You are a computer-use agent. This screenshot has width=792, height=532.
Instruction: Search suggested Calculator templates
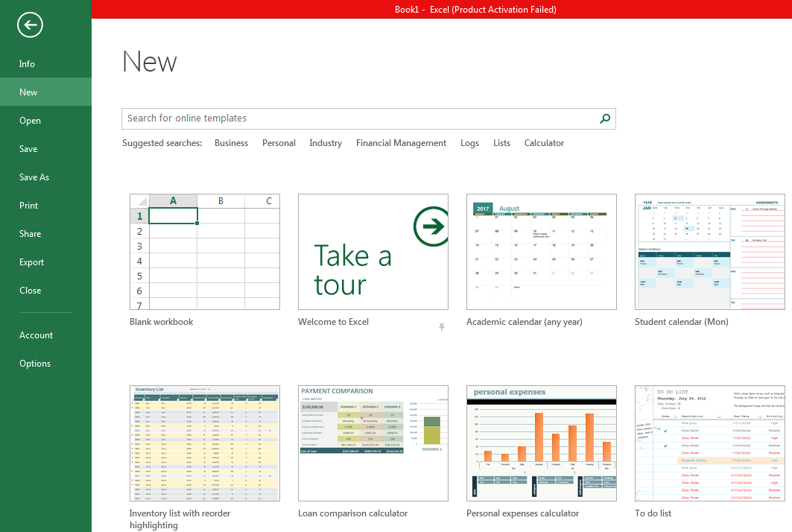coord(544,143)
